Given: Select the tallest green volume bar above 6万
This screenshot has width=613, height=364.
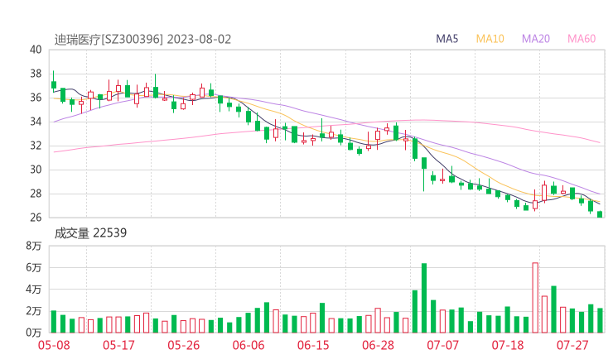Looking at the screenshot, I should click(424, 298).
